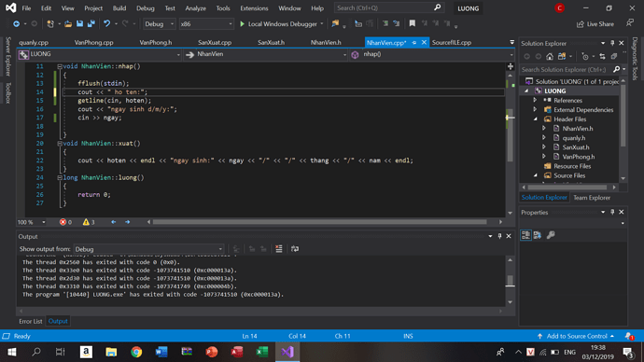Click the green Start Debugging play icon
Viewport: 644px width, 362px height.
[242, 24]
